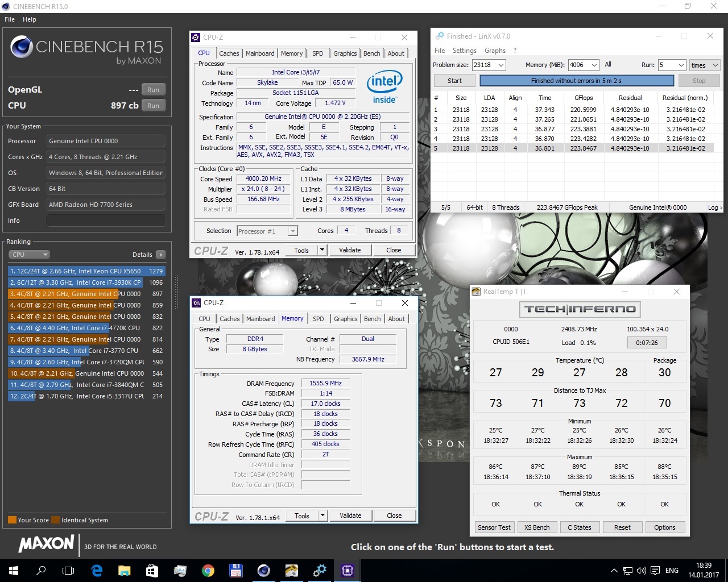Click the 'Finished without errors' progress bar
Viewport: 728px width, 582px height.
click(x=576, y=81)
